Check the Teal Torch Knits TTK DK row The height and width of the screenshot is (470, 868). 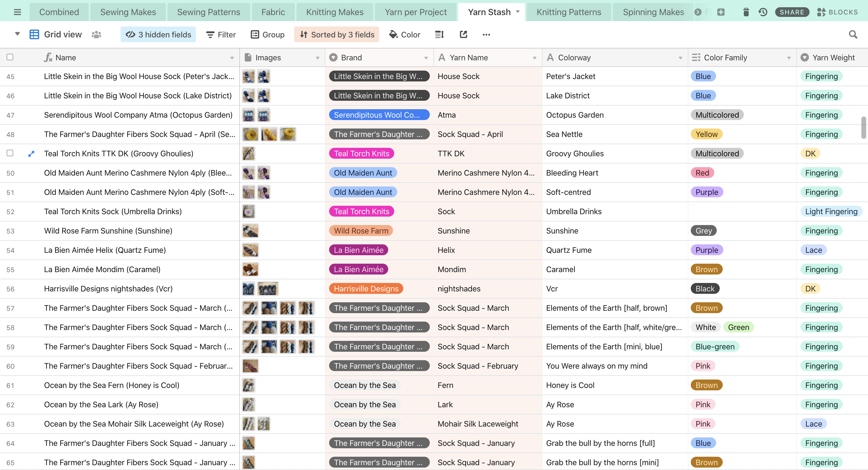10,153
